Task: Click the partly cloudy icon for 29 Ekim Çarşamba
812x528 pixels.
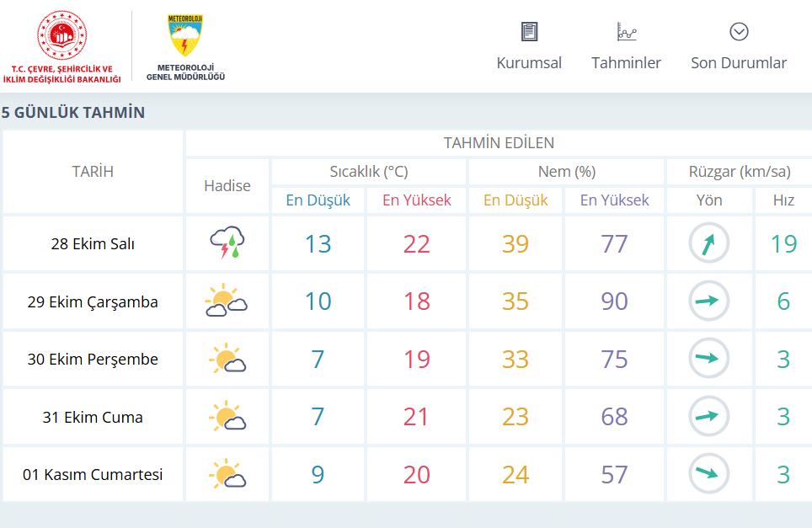Action: tap(227, 301)
